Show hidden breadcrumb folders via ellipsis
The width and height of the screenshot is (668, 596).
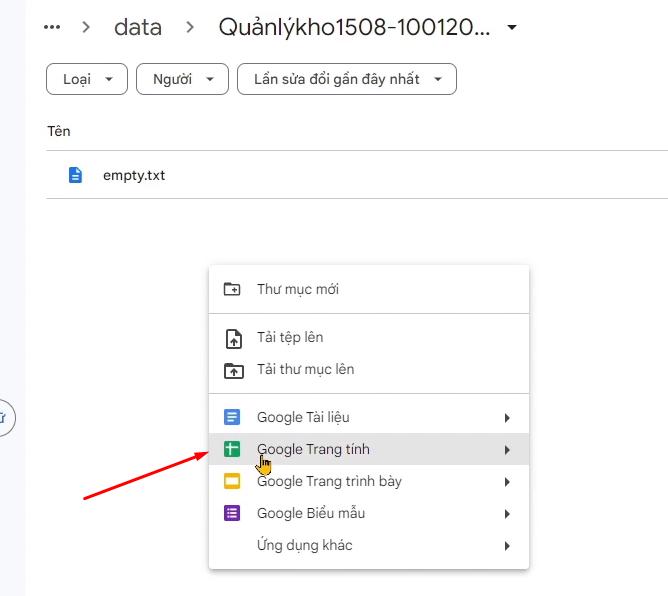52,27
